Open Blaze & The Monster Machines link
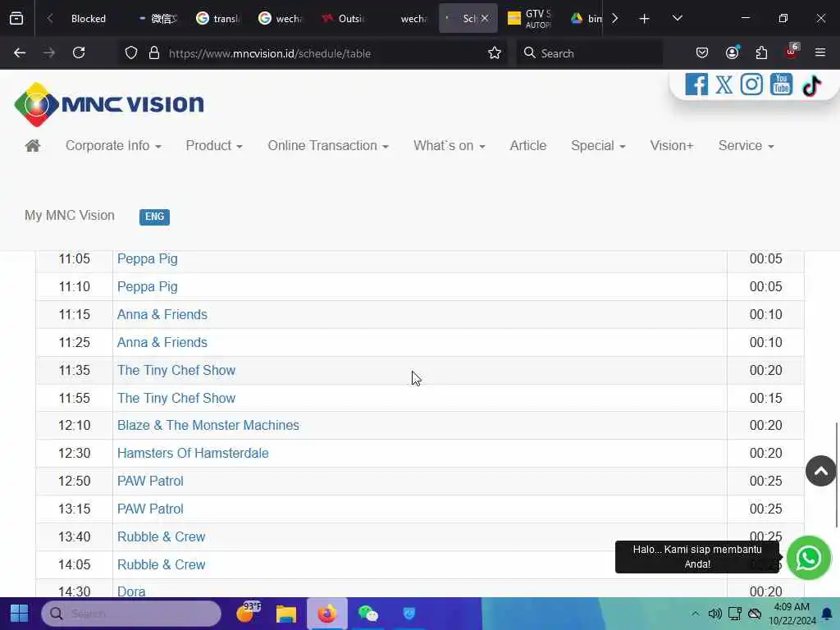Image resolution: width=840 pixels, height=630 pixels. pos(208,426)
